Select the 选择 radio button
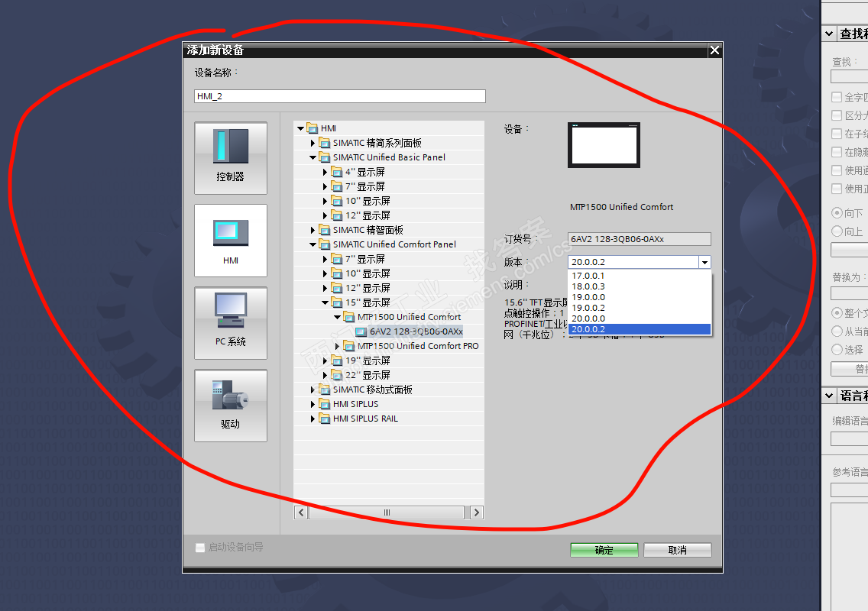Image resolution: width=868 pixels, height=611 pixels. pyautogui.click(x=837, y=350)
